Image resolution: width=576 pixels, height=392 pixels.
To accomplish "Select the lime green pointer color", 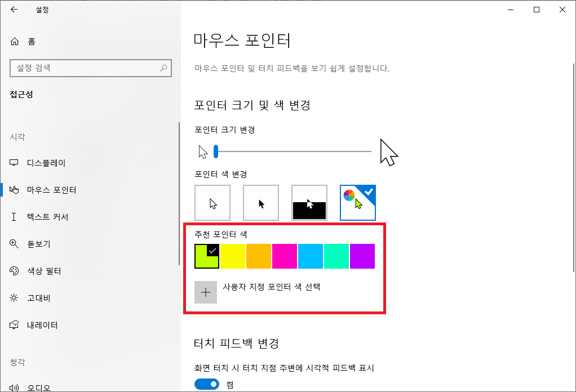I will click(x=207, y=256).
